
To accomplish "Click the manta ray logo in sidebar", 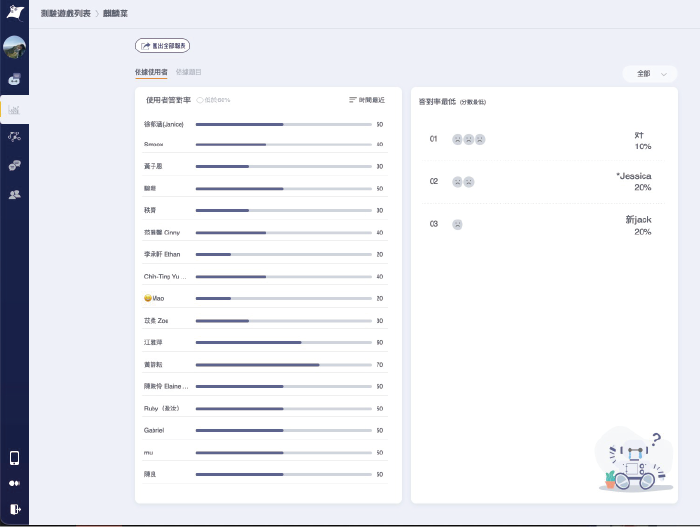I will coord(14,14).
